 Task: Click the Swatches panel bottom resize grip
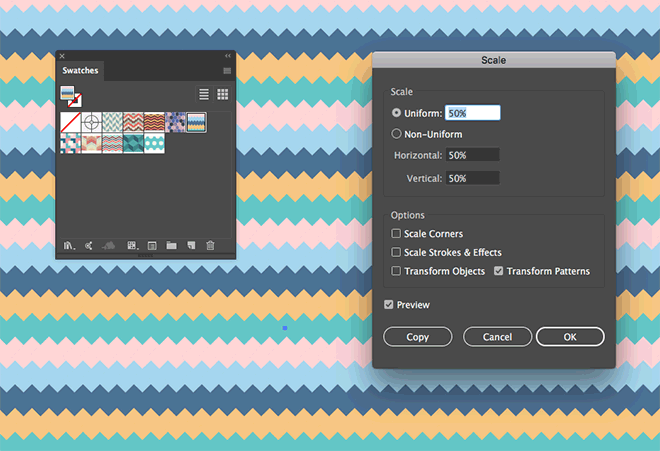pos(146,256)
